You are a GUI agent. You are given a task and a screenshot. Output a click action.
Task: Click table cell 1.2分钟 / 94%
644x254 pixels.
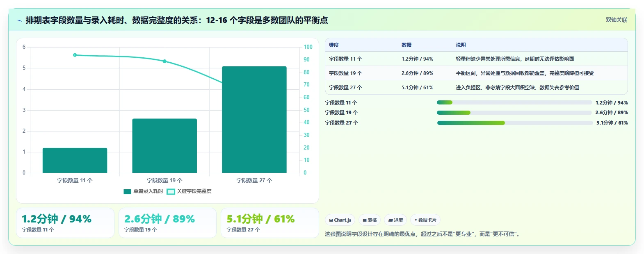point(417,59)
